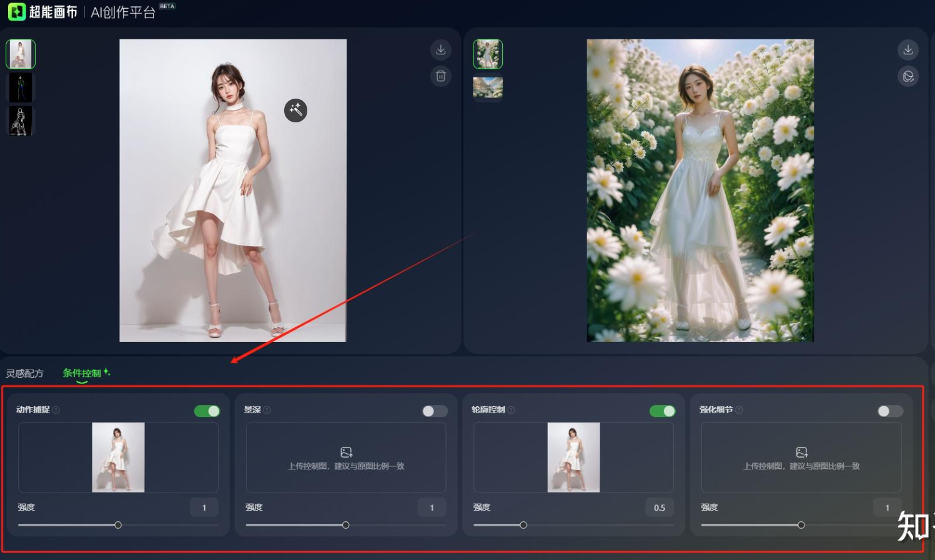Select the landscape thumbnail beside the generated image
935x560 pixels.
(488, 88)
